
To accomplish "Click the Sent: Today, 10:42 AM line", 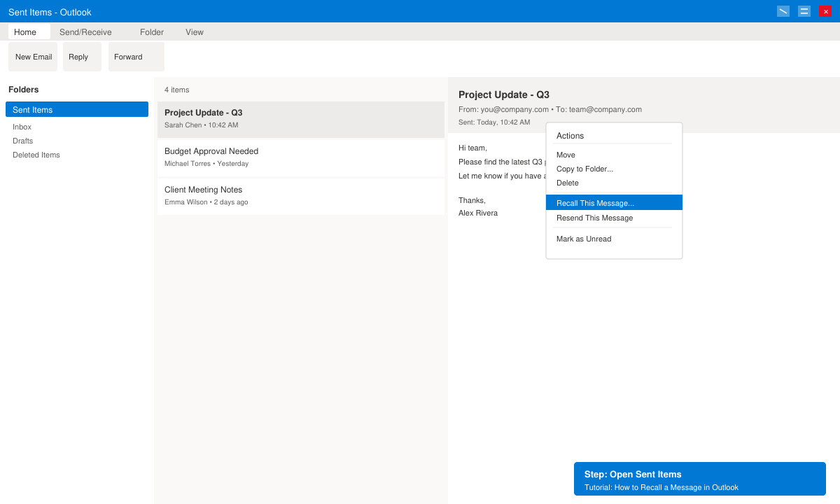I will coord(494,122).
